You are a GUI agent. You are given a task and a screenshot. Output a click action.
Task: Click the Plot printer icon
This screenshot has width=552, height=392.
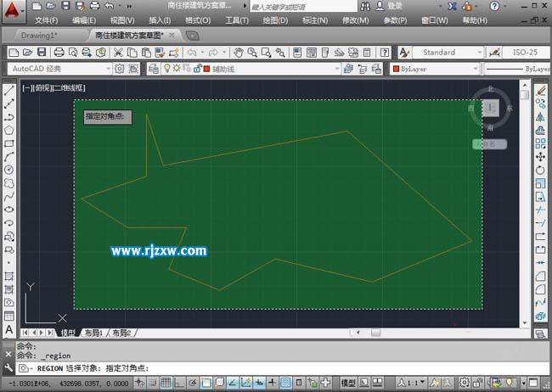(59, 53)
